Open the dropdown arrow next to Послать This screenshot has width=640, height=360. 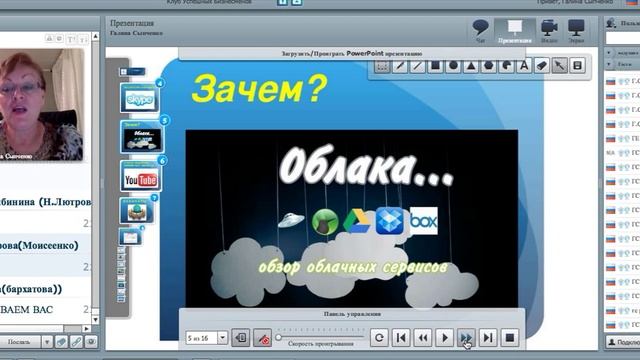(x=47, y=342)
